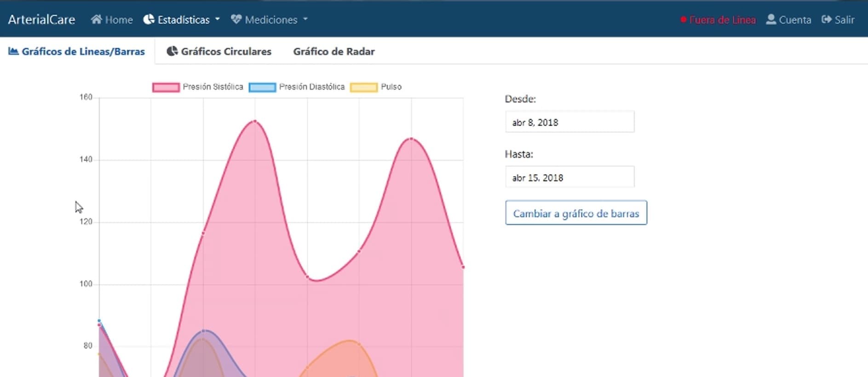Screen dimensions: 868x377
Task: Click the red offline status dot
Action: (684, 19)
